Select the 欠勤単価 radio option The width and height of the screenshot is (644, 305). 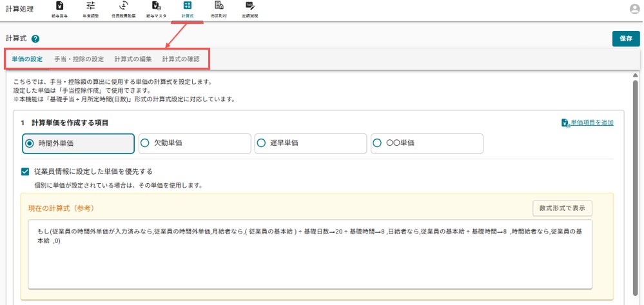pyautogui.click(x=195, y=143)
